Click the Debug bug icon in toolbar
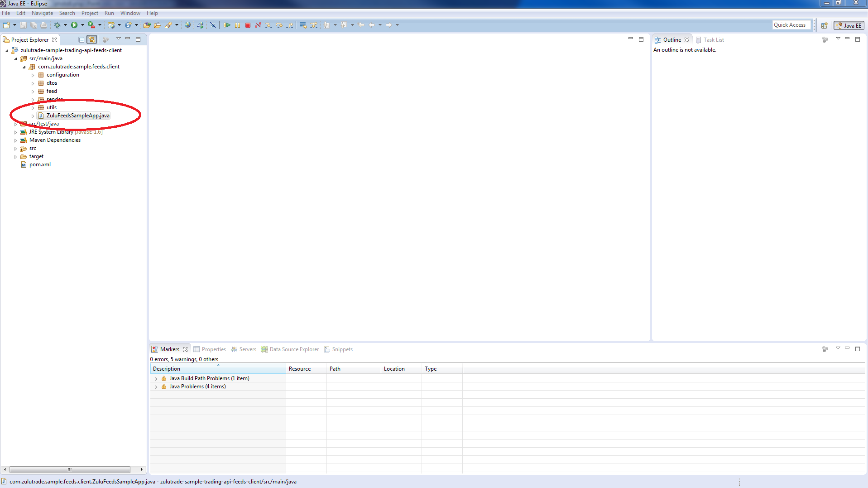The width and height of the screenshot is (868, 488). tap(57, 25)
